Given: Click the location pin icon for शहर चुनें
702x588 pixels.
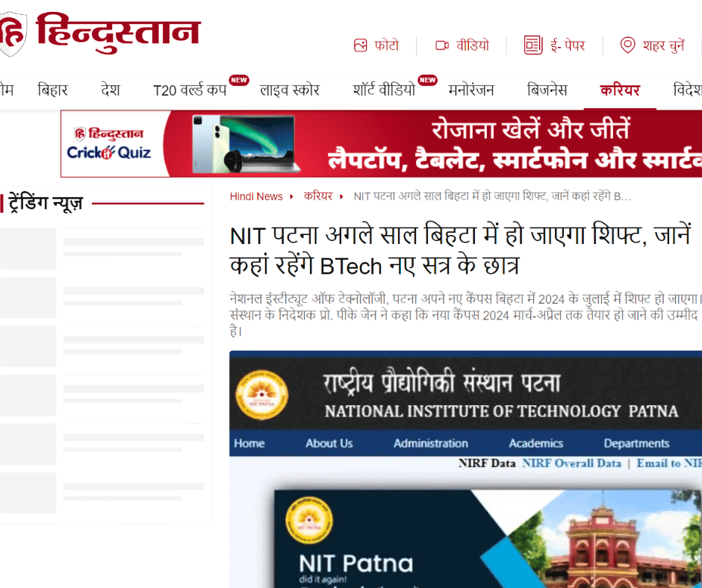Looking at the screenshot, I should click(x=628, y=46).
